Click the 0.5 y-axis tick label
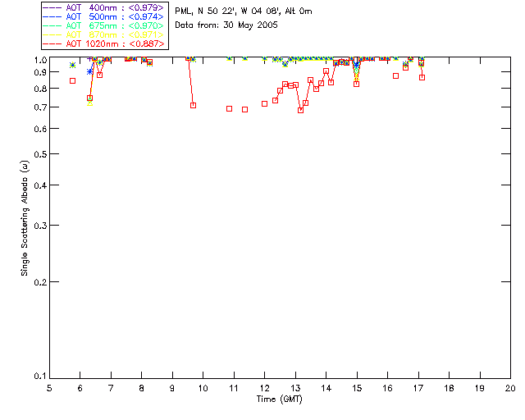This screenshot has height=420, width=525. point(40,154)
